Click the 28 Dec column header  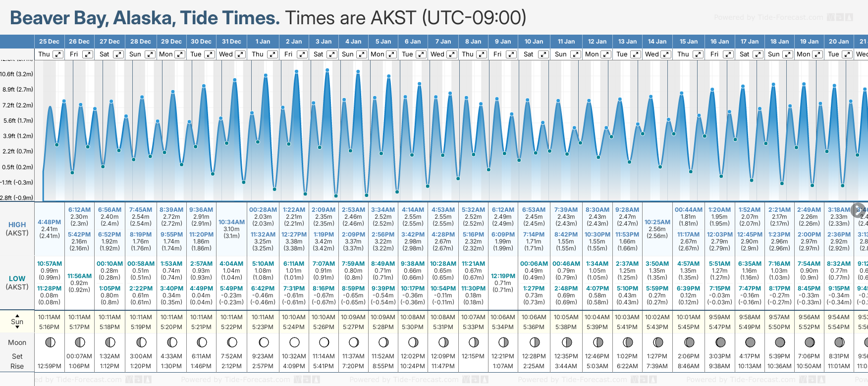pos(141,42)
